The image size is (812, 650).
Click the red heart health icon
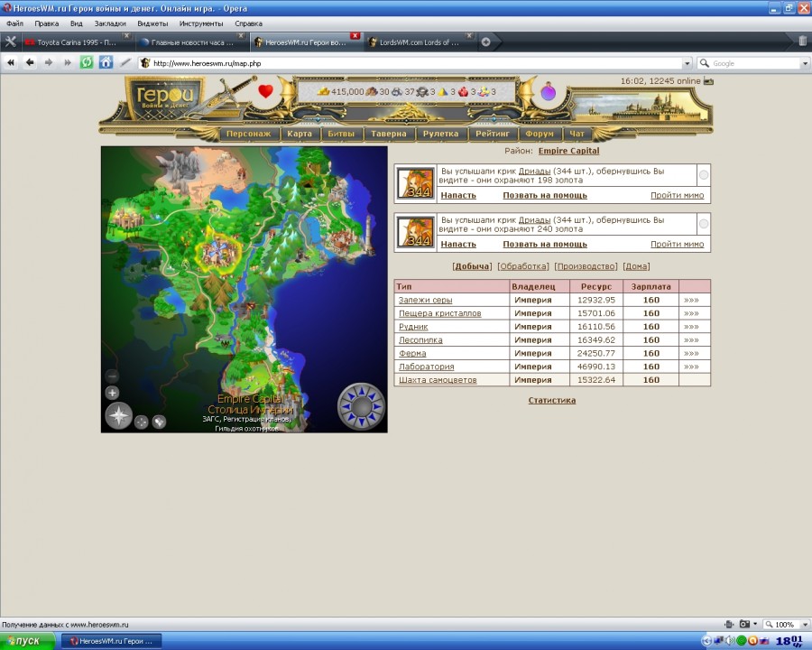[x=265, y=91]
